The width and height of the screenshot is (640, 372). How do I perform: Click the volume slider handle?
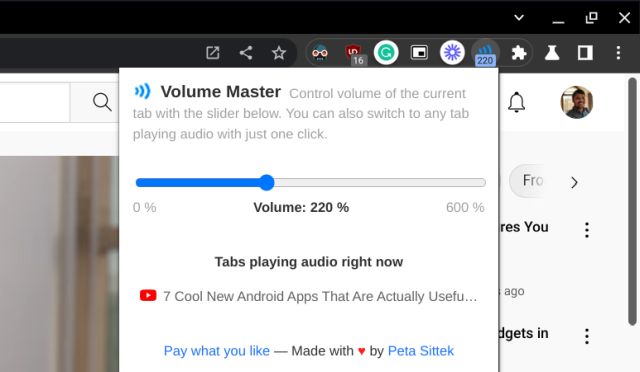click(267, 183)
